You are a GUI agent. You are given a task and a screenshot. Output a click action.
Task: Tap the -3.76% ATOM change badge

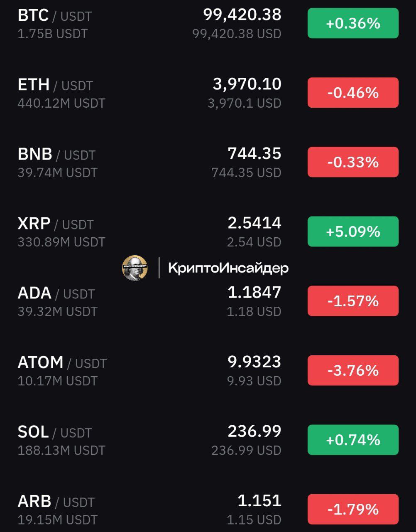[x=353, y=370]
